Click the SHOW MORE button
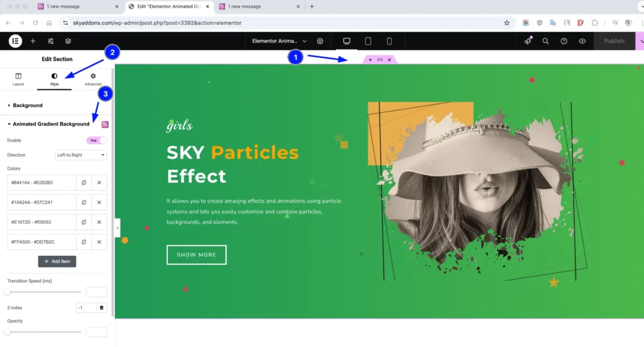This screenshot has width=644, height=347. pos(196,255)
